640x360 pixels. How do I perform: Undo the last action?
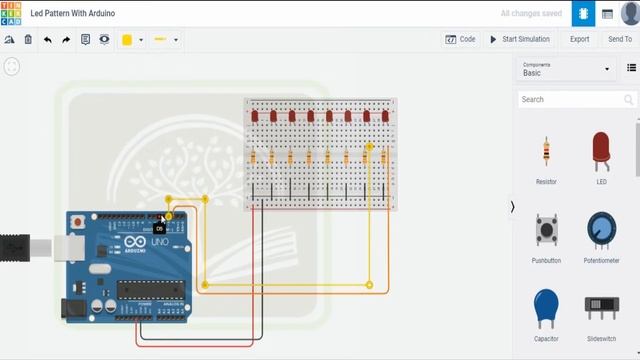[48, 40]
